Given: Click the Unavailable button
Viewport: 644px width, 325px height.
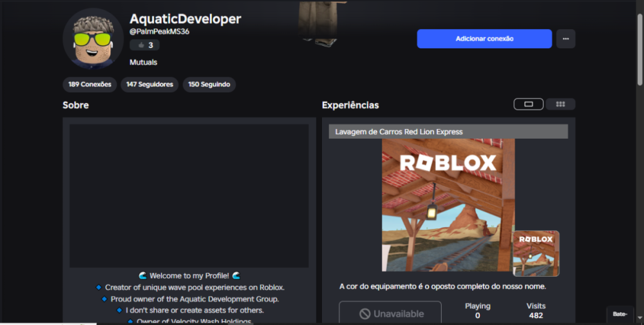Looking at the screenshot, I should [390, 313].
